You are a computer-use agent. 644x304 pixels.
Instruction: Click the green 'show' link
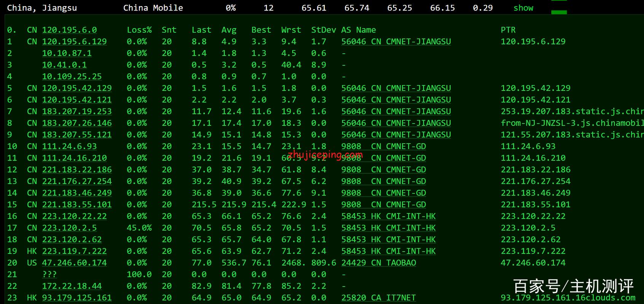point(523,8)
